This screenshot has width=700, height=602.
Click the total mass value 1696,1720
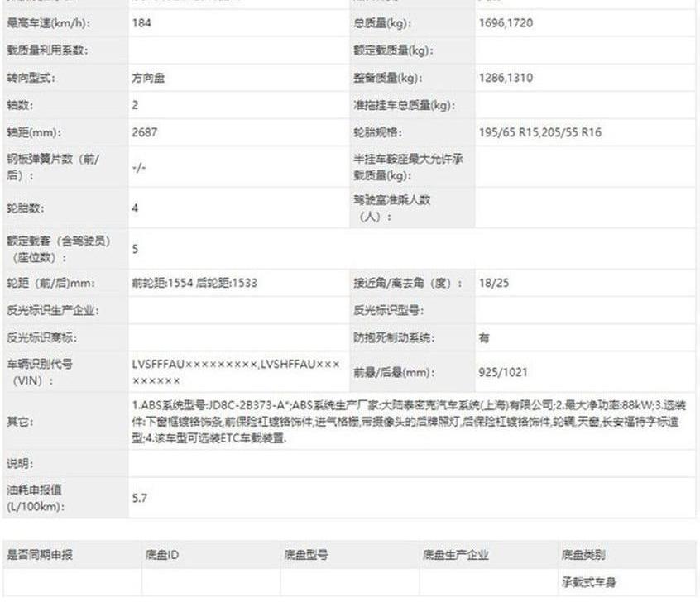tap(506, 23)
